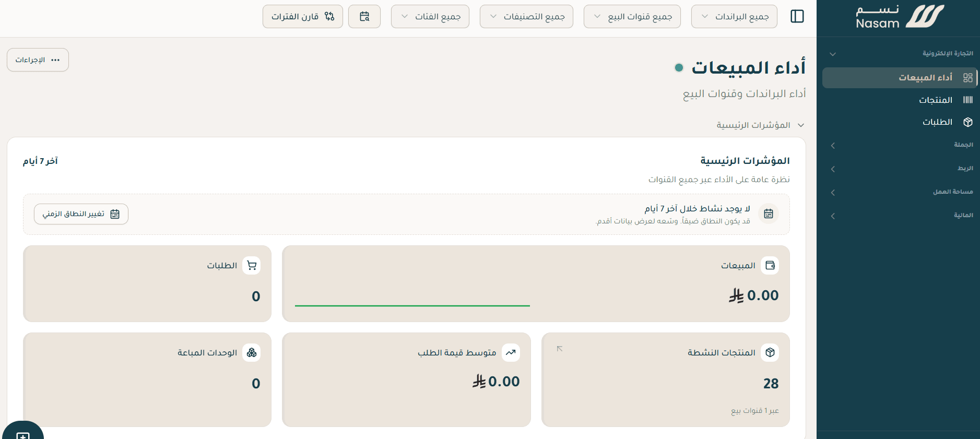Click the آخر 7 أيام label
This screenshot has height=439, width=980.
click(x=40, y=161)
